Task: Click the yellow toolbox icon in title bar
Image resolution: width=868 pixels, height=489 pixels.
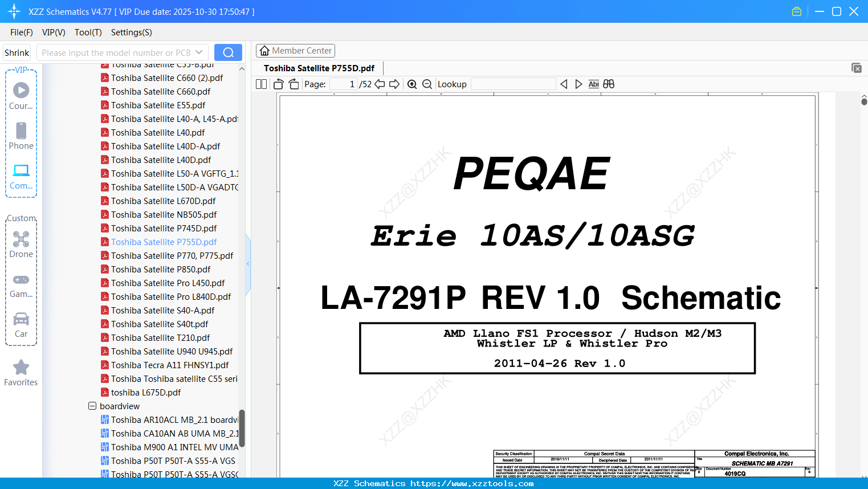Action: (x=797, y=11)
